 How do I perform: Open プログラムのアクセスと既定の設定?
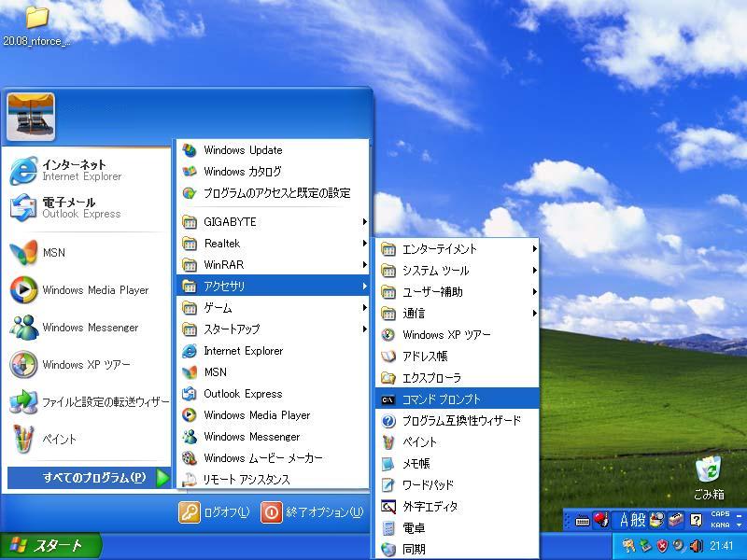pyautogui.click(x=273, y=193)
